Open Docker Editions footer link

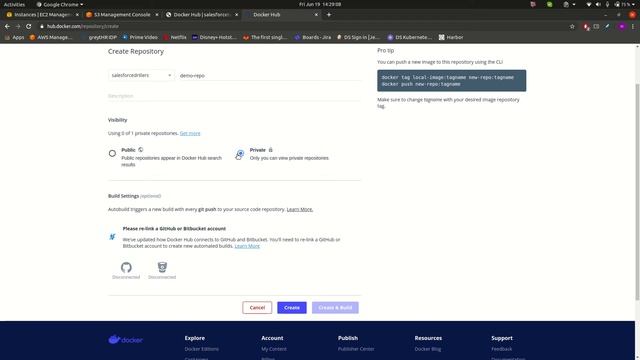coord(202,349)
